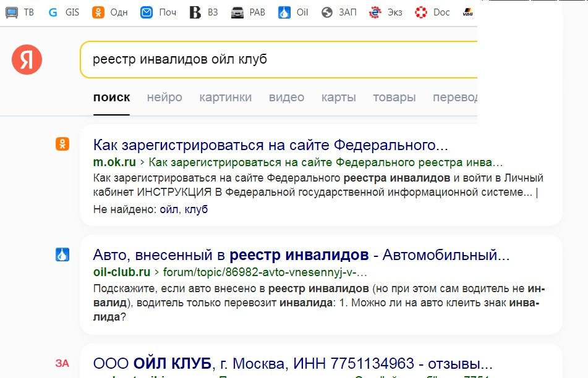Open result Авто, внесенный в реестр инвалидов
This screenshot has height=378, width=588.
point(301,255)
